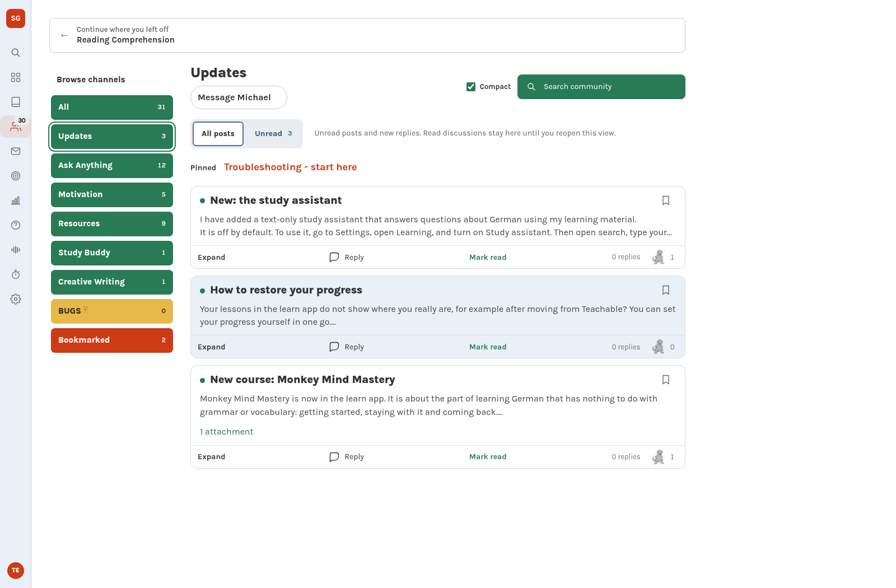Open the mail envelope icon in sidebar
Viewport: 896px width, 588px height.
point(16,151)
